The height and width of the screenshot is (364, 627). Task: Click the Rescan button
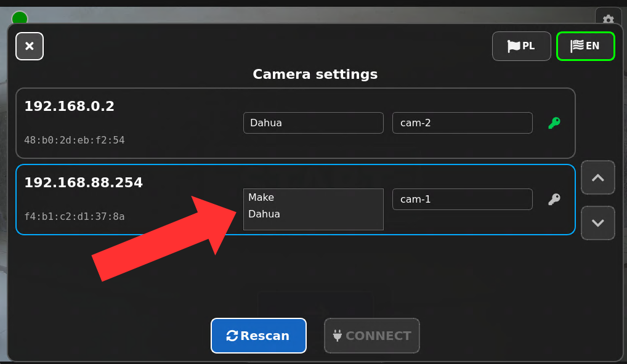259,336
